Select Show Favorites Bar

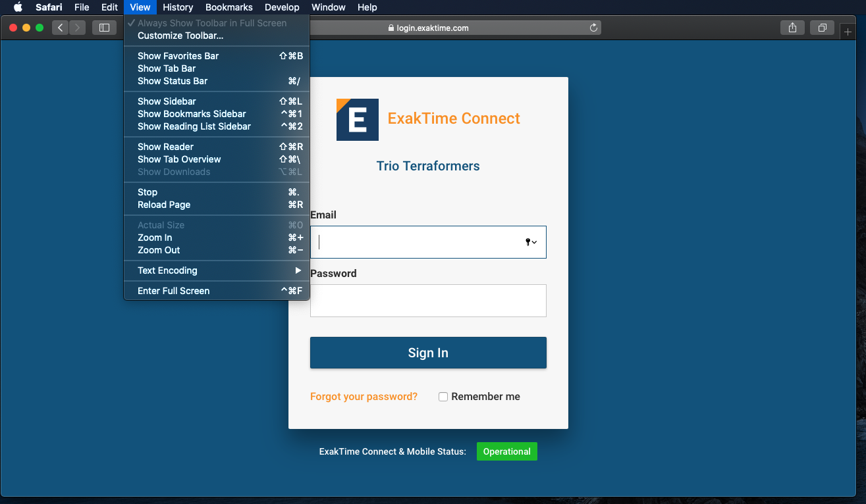pos(217,56)
